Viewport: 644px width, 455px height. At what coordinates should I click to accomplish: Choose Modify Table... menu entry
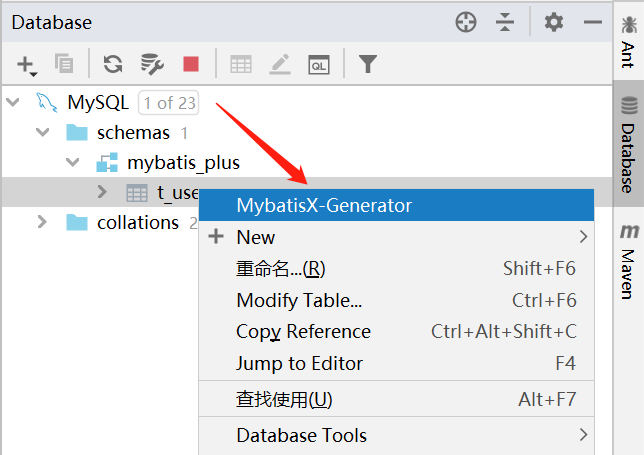(396, 300)
